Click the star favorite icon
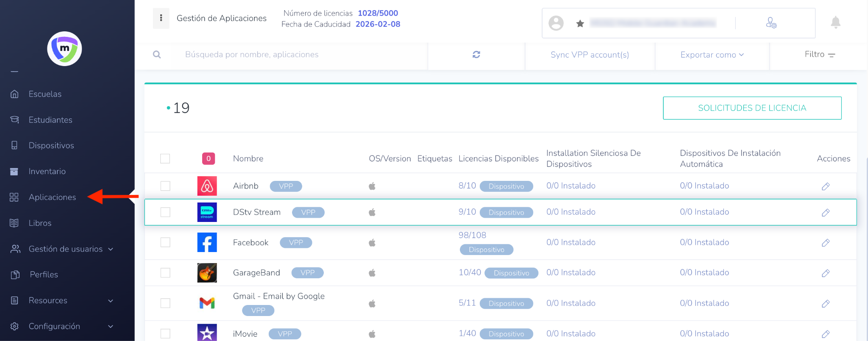 580,23
